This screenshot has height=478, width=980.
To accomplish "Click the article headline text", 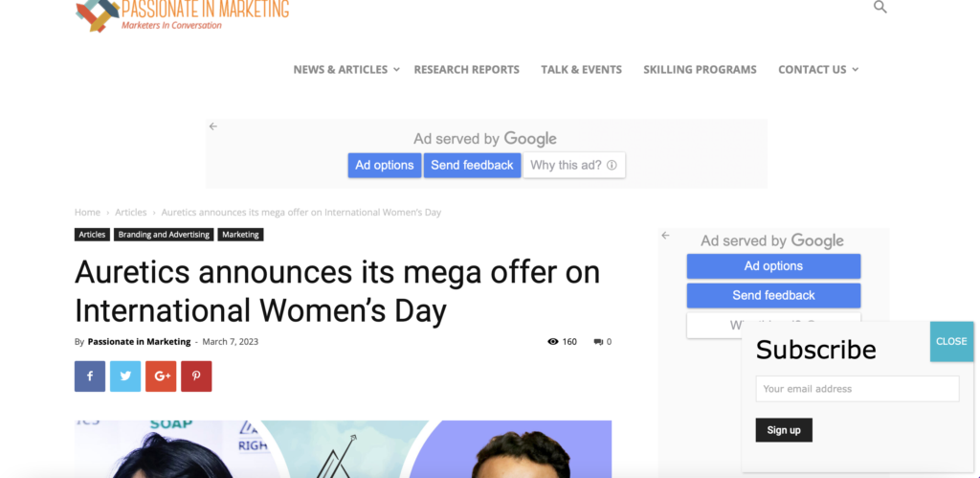I will coord(338,291).
